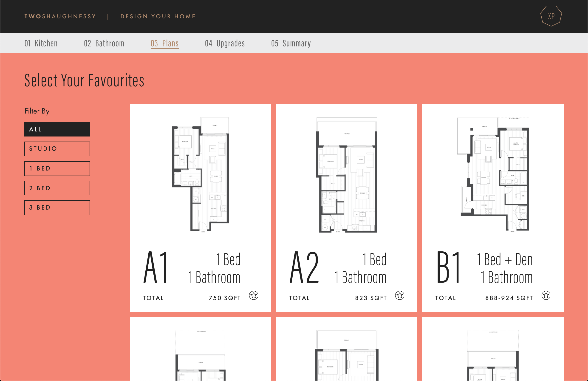Screen dimensions: 588x381
Task: Click the TWOSHAUGHNESSY brand link
Action: click(x=60, y=16)
